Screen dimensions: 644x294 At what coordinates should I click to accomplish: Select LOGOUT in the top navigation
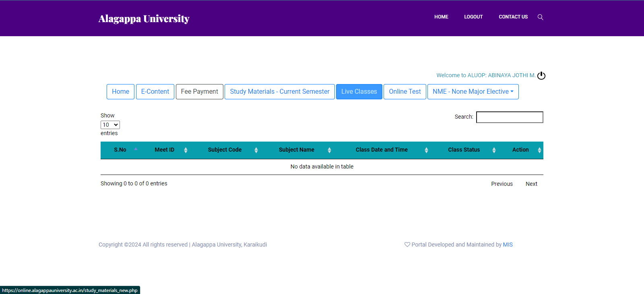click(473, 17)
